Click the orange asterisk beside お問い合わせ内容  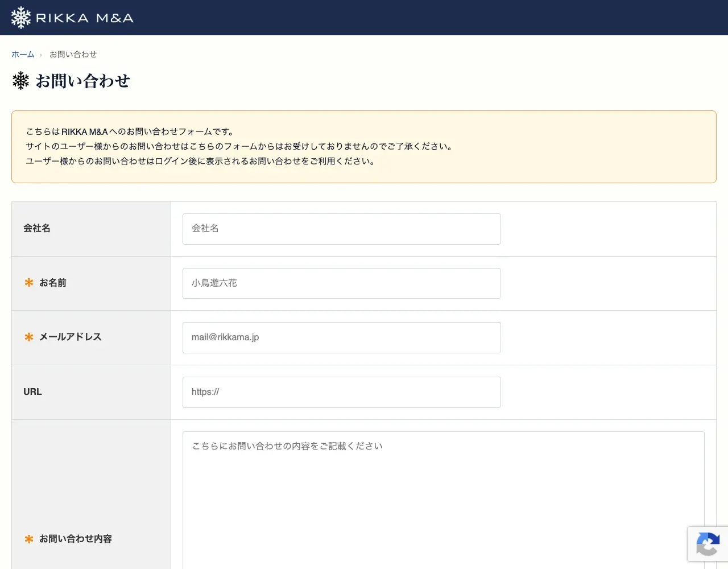[x=29, y=539]
